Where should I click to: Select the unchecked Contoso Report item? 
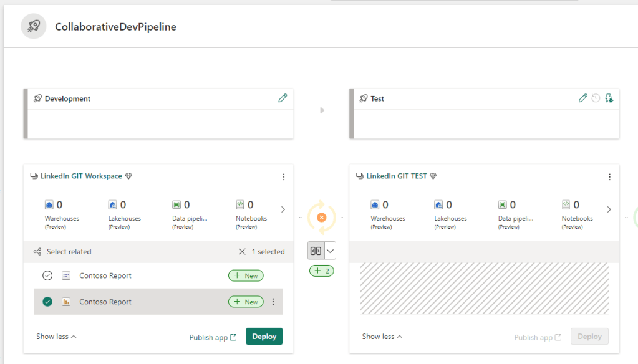point(47,275)
